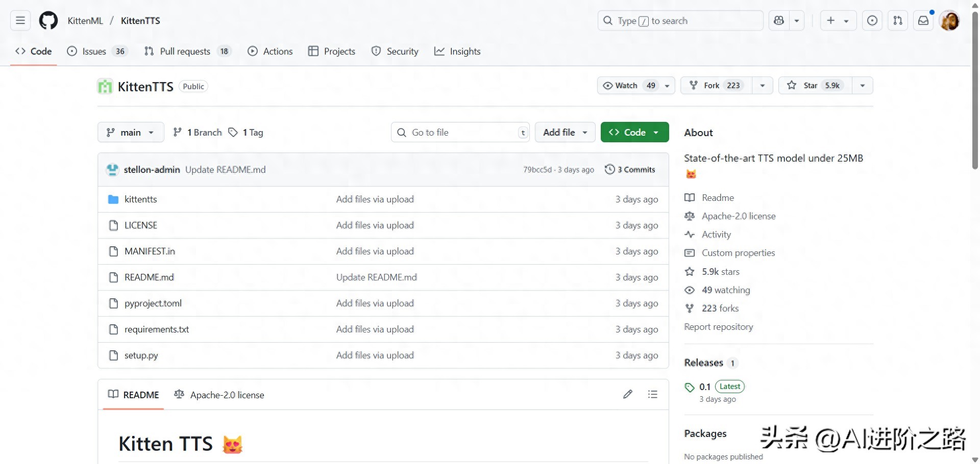Open the hamburger navigation menu
This screenshot has width=980, height=464.
(20, 21)
